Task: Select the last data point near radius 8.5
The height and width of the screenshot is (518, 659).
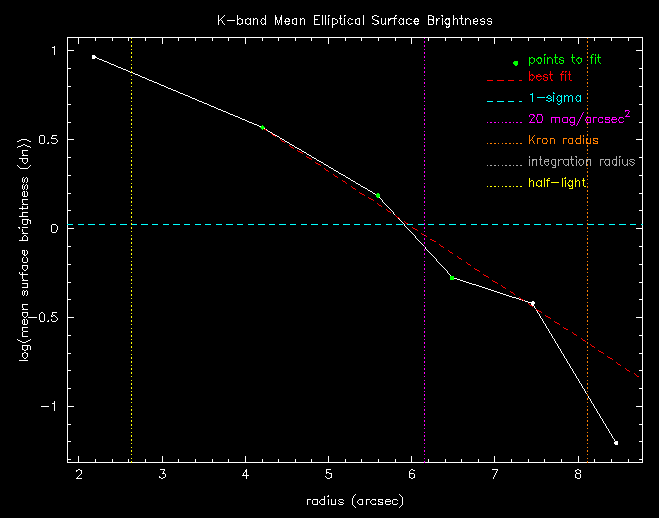Action: pos(616,442)
